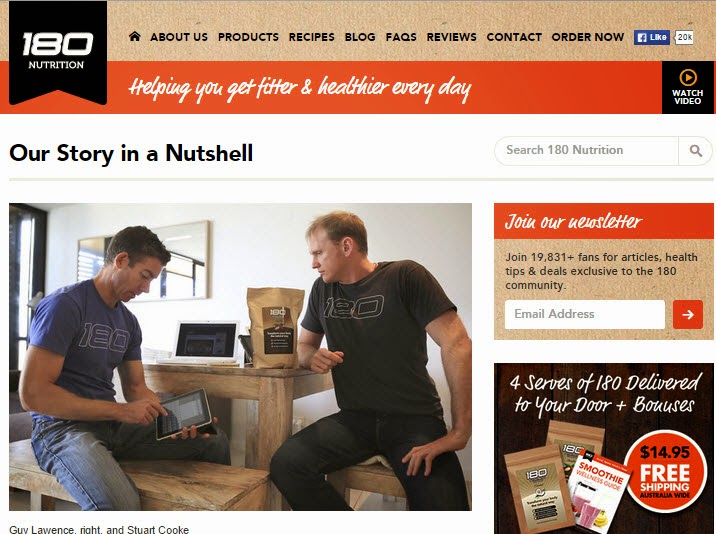
Task: Open the About Us menu
Action: coord(179,37)
